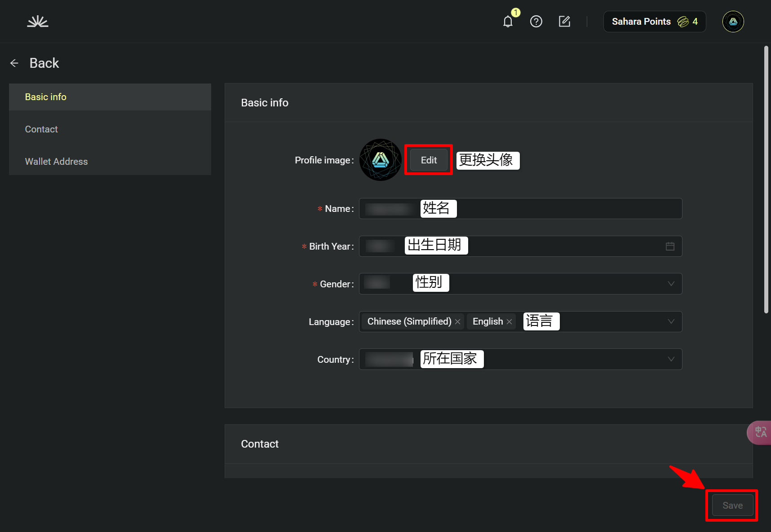Click the back arrow icon

(x=14, y=63)
